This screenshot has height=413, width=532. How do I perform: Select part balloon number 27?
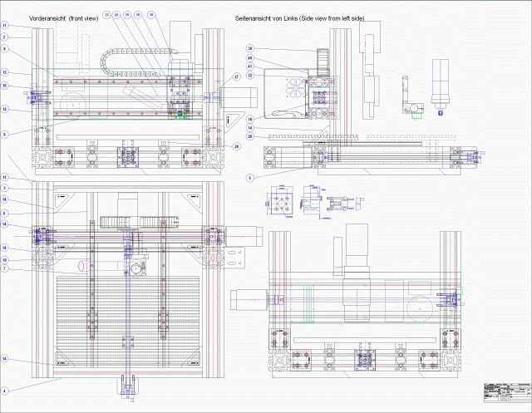click(236, 76)
